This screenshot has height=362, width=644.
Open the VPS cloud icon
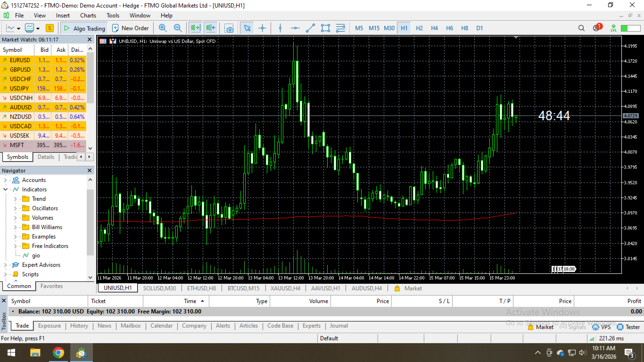[602, 327]
